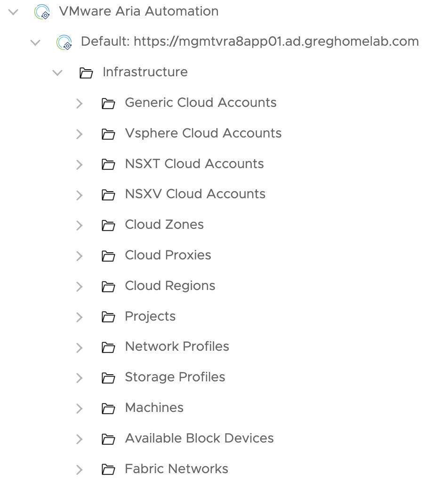448x483 pixels.
Task: Click the Fabric Networks folder icon
Action: pyautogui.click(x=108, y=469)
